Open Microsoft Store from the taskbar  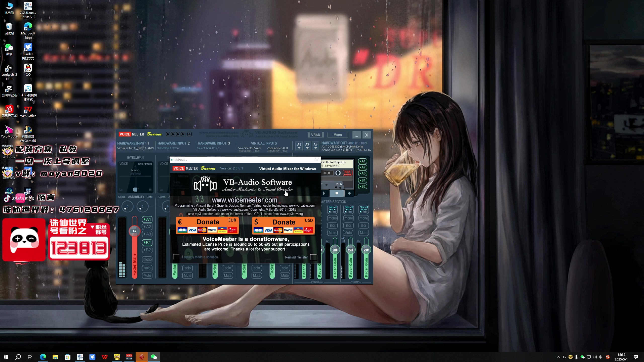(67, 357)
